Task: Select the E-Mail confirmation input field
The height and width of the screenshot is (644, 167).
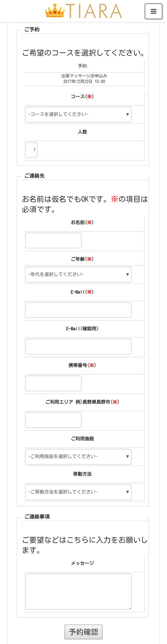Action: point(78,347)
